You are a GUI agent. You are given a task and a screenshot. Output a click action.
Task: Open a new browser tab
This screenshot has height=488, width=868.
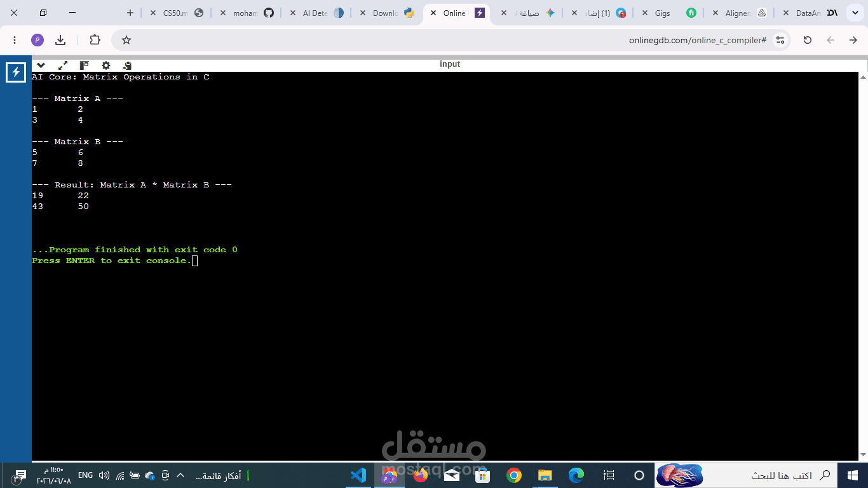[130, 13]
